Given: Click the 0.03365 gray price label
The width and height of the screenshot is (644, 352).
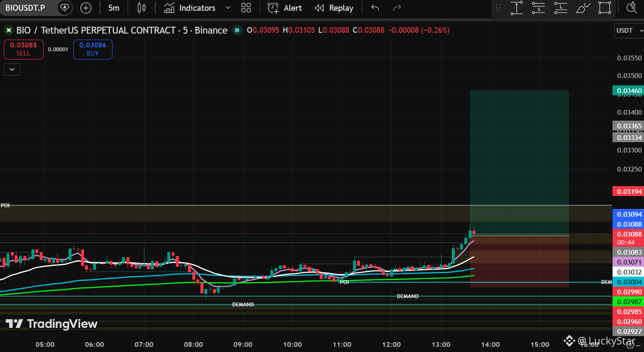Looking at the screenshot, I should click(x=628, y=126).
